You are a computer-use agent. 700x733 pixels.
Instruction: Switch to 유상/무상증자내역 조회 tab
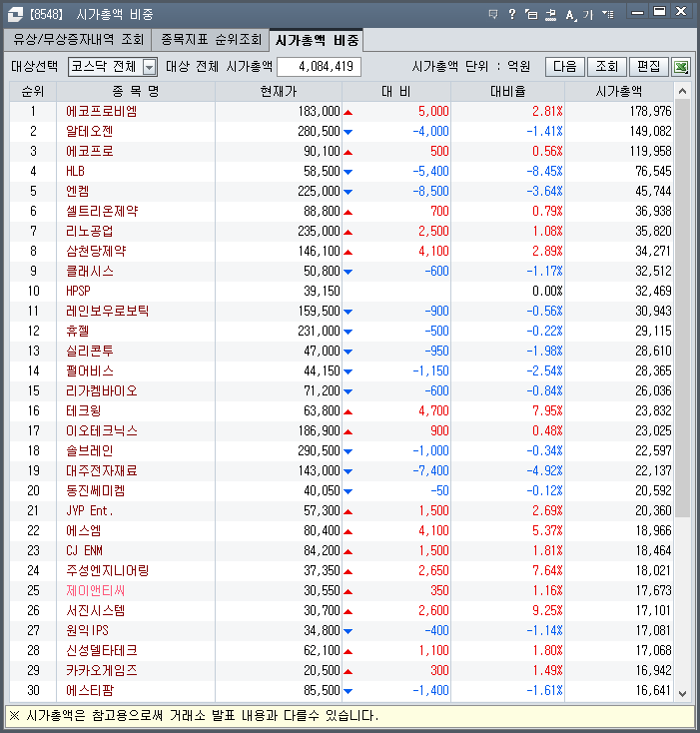(x=78, y=39)
